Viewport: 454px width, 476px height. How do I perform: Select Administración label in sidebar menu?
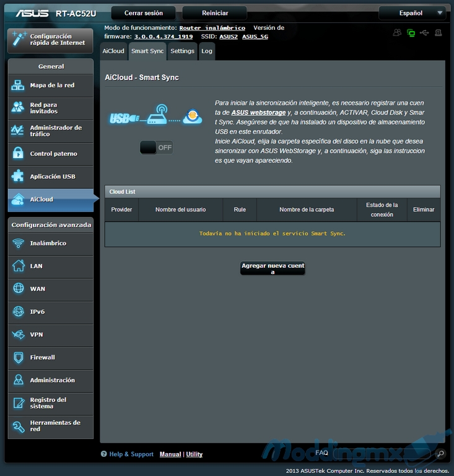[53, 380]
